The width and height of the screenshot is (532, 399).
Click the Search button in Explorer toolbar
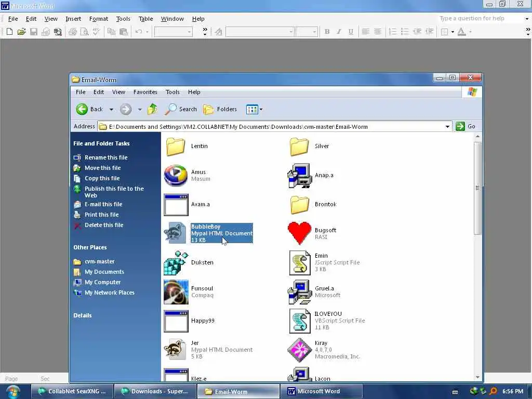pyautogui.click(x=181, y=109)
